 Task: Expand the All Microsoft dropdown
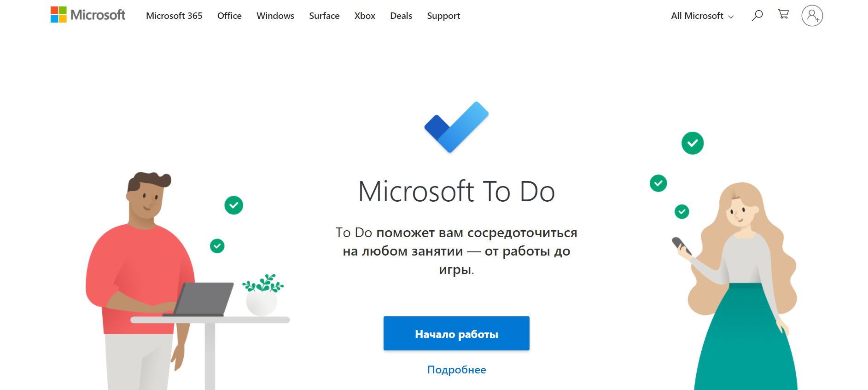[702, 16]
